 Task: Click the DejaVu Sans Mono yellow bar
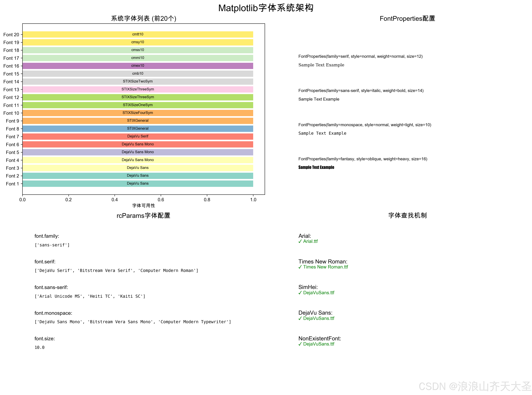coord(138,160)
